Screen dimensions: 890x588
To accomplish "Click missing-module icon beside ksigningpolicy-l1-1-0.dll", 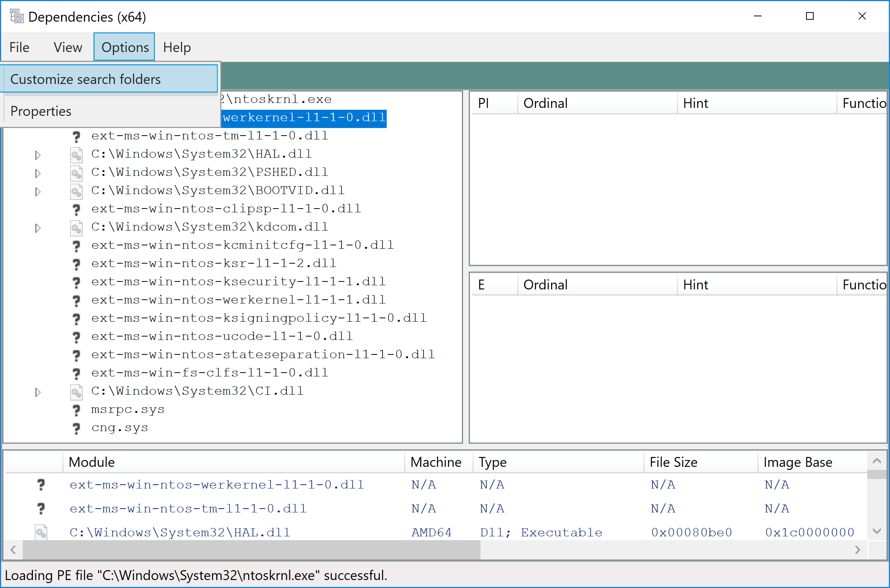I will [x=76, y=319].
